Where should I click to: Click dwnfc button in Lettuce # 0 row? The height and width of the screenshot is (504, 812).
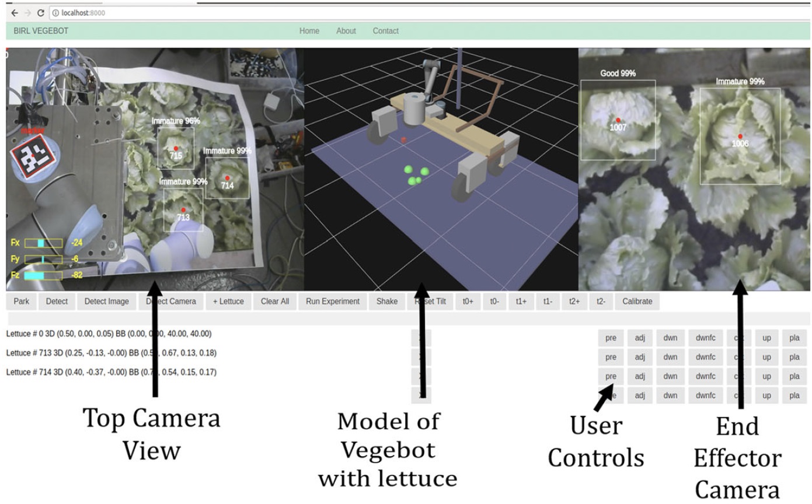coord(705,338)
